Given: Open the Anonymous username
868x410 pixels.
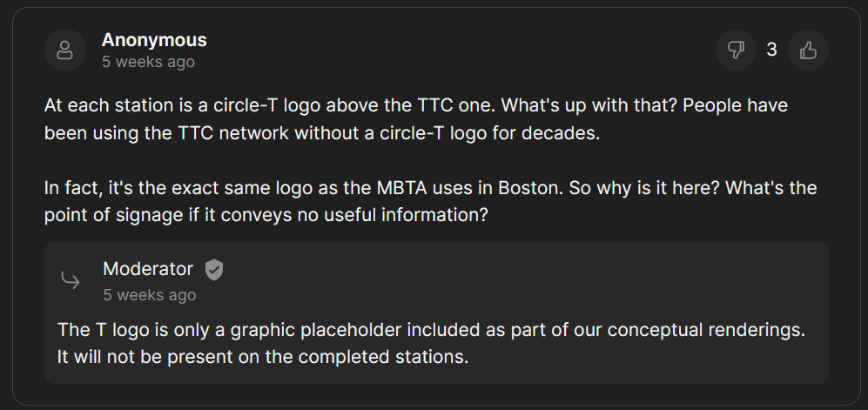Looking at the screenshot, I should (x=154, y=40).
